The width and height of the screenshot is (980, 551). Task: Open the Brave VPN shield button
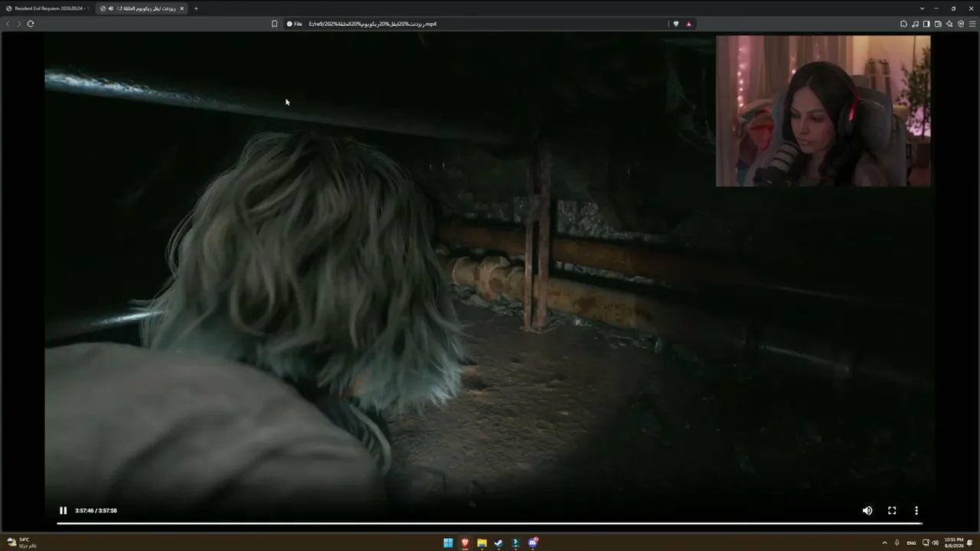[961, 24]
